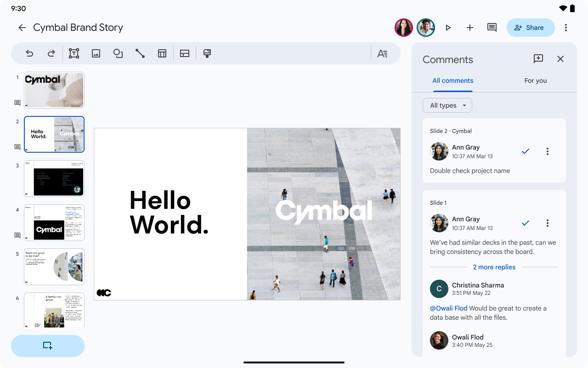Select the Hello World text on the slide
Screen dimensions: 588x368
[169, 213]
